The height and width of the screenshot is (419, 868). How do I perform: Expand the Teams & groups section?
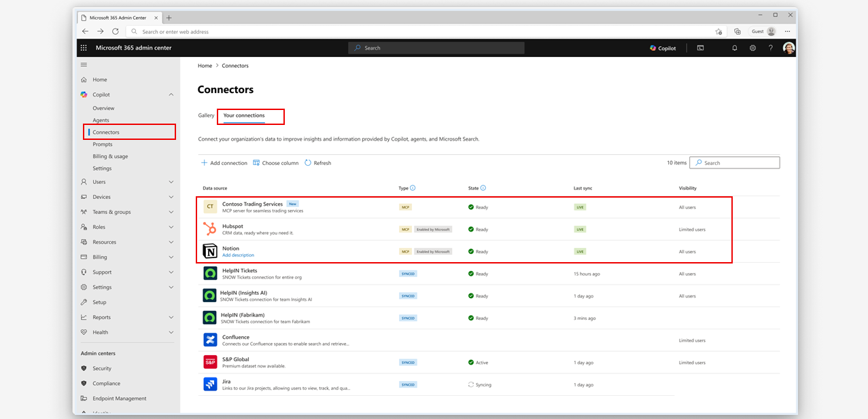coord(171,212)
